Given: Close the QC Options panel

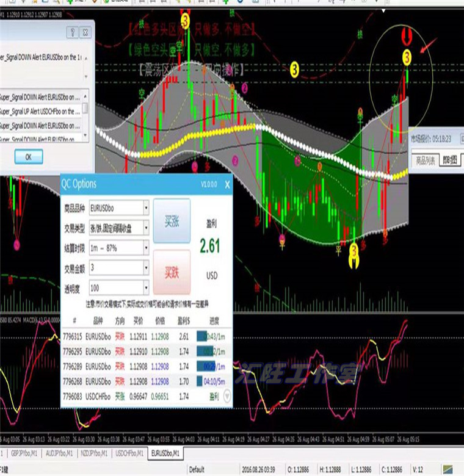Looking at the screenshot, I should click(x=227, y=184).
